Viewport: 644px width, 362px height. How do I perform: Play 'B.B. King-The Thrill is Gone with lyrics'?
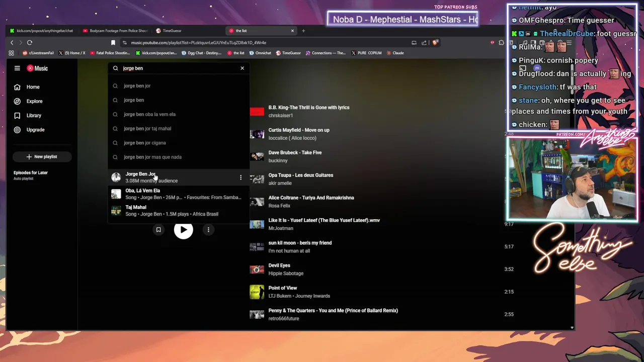click(309, 108)
